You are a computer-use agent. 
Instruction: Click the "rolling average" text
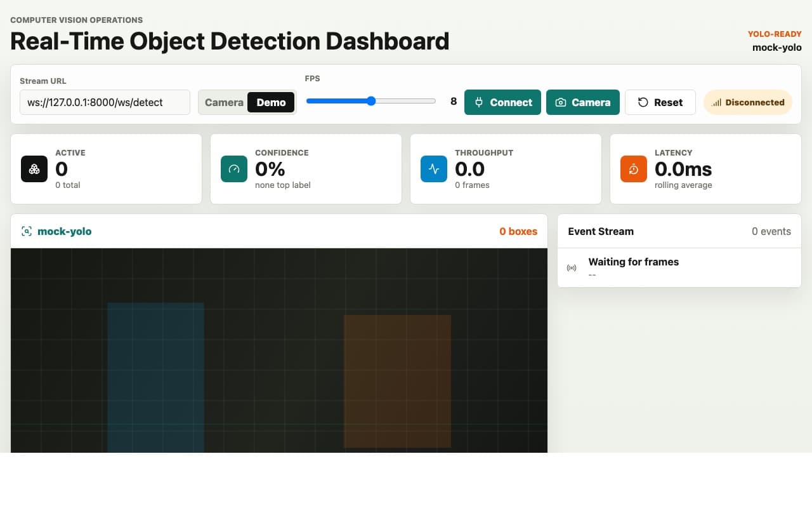click(683, 185)
